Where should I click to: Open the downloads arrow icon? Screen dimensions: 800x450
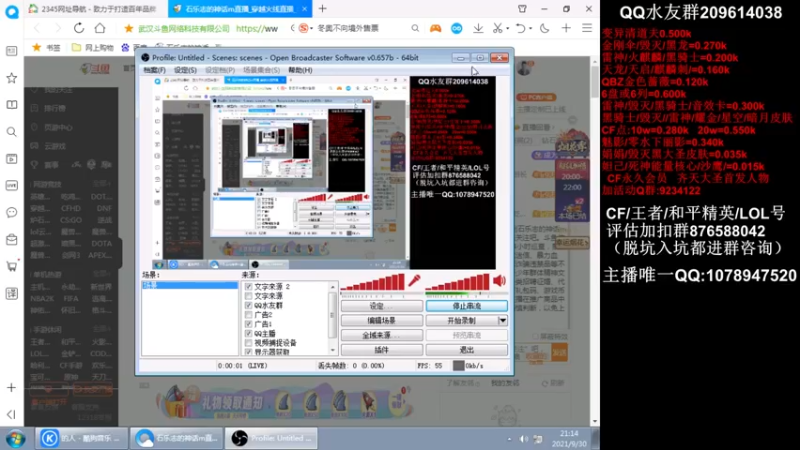[x=478, y=29]
